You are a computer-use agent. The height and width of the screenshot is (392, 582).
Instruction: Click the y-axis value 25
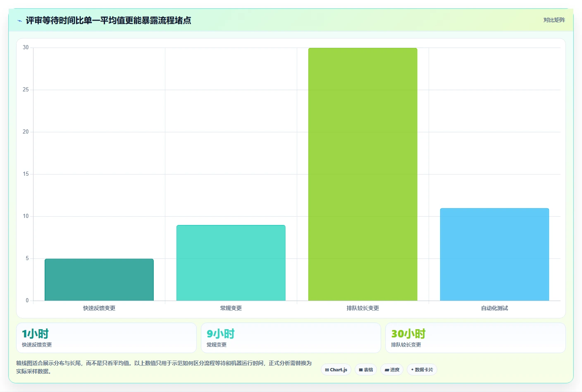pos(26,90)
